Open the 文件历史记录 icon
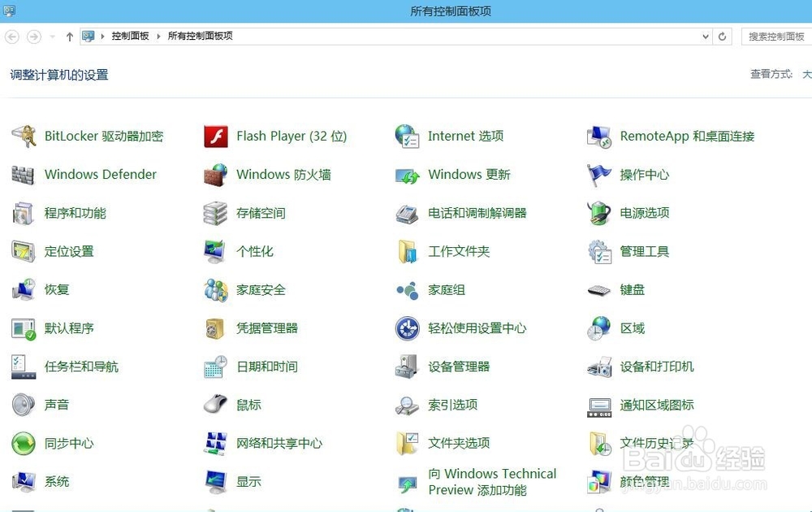Viewport: 812px width, 512px height. point(600,444)
